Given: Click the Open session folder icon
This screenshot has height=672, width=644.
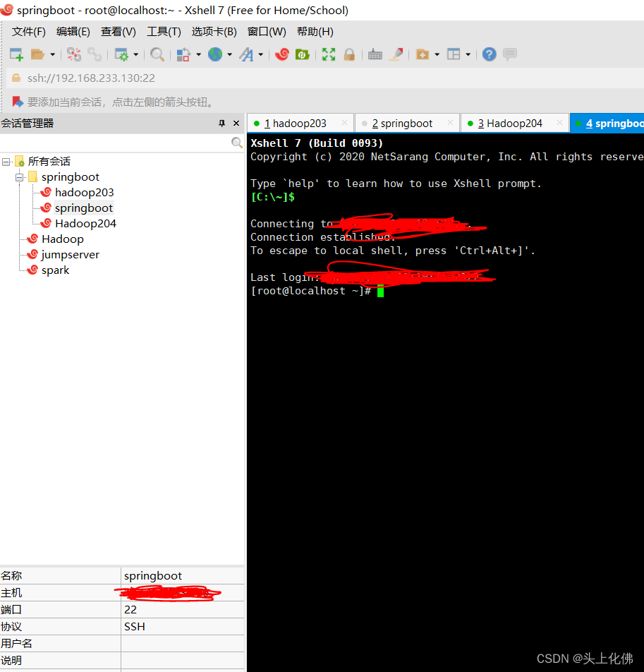Looking at the screenshot, I should pos(37,54).
